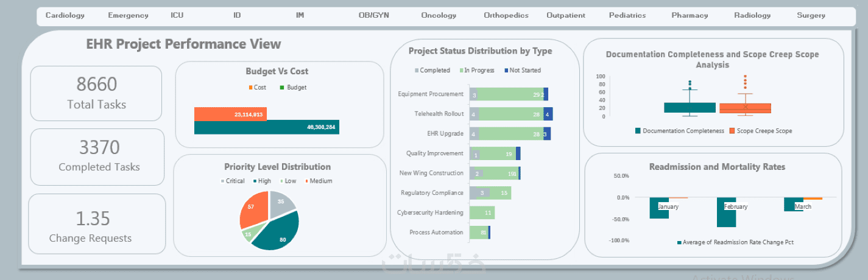Filter by the Oncology department

439,16
